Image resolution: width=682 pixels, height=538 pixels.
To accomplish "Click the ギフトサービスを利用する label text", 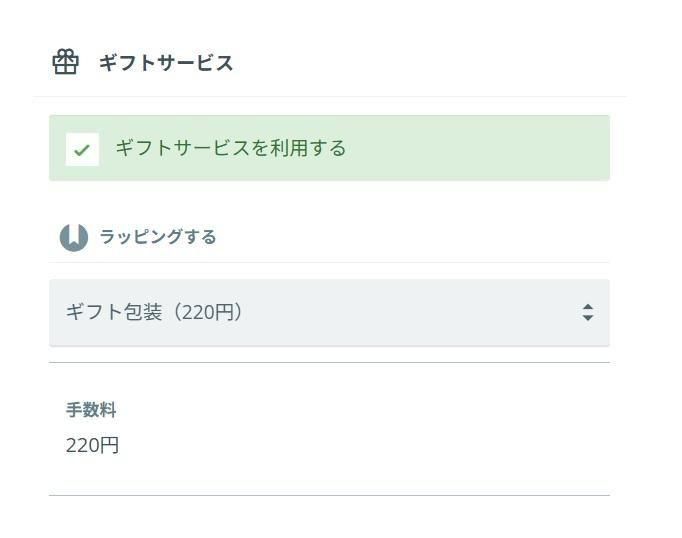I will coord(231,148).
